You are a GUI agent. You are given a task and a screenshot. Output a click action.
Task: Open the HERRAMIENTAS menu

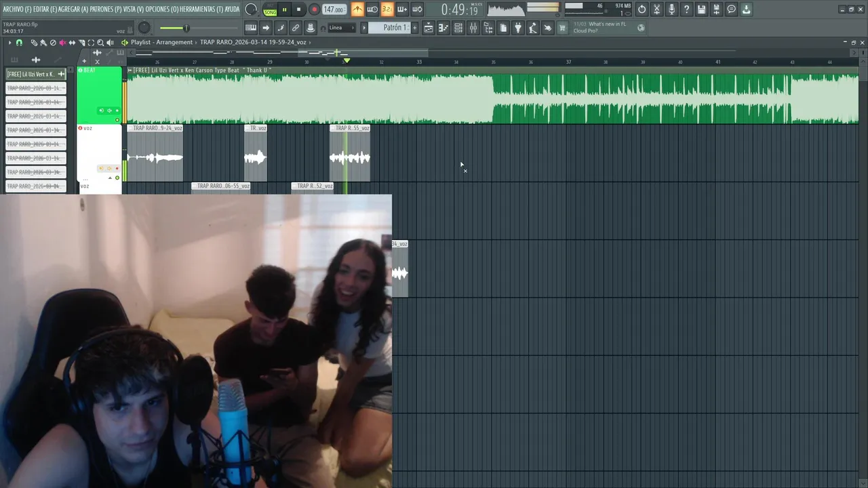(x=203, y=9)
